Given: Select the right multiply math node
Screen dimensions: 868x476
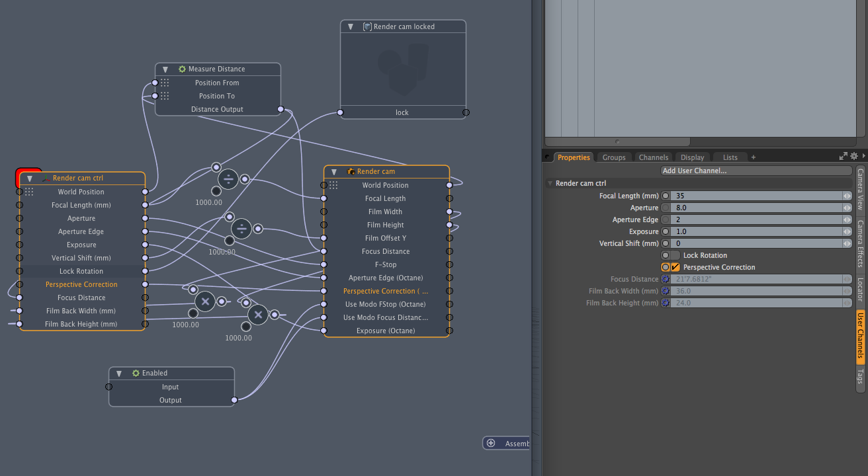Looking at the screenshot, I should (x=258, y=315).
